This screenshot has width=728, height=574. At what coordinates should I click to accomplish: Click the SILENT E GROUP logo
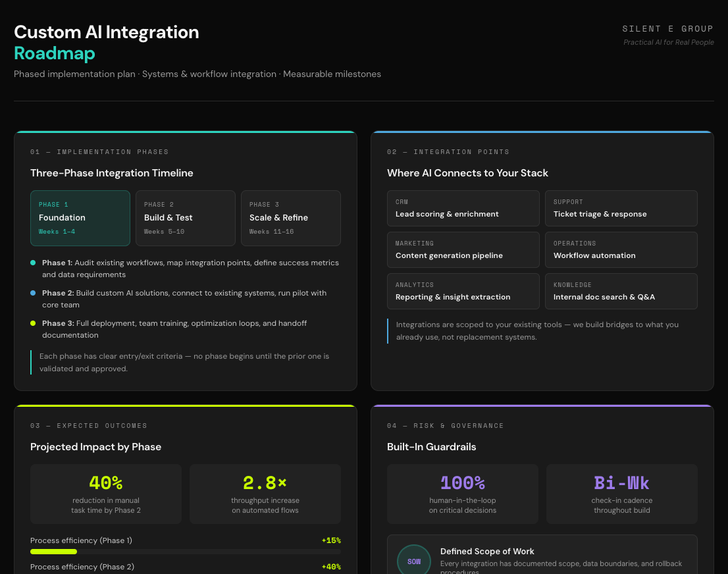pos(668,28)
